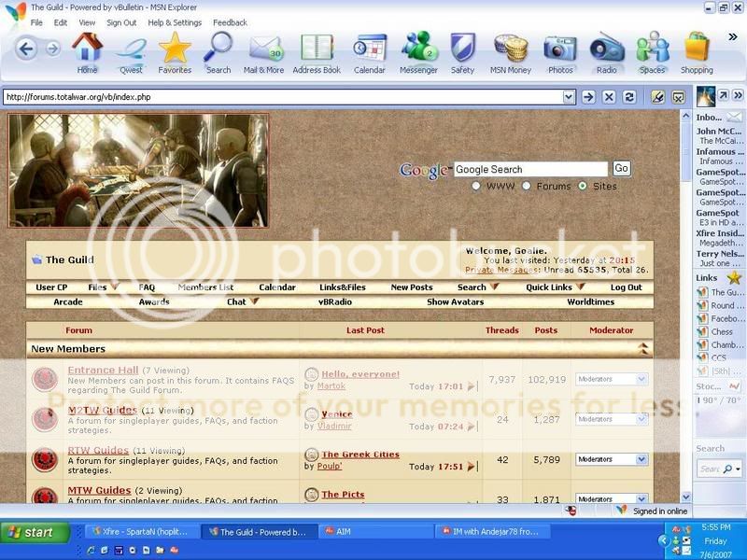Open the Home toolbar icon
This screenshot has width=747, height=560.
pyautogui.click(x=87, y=52)
